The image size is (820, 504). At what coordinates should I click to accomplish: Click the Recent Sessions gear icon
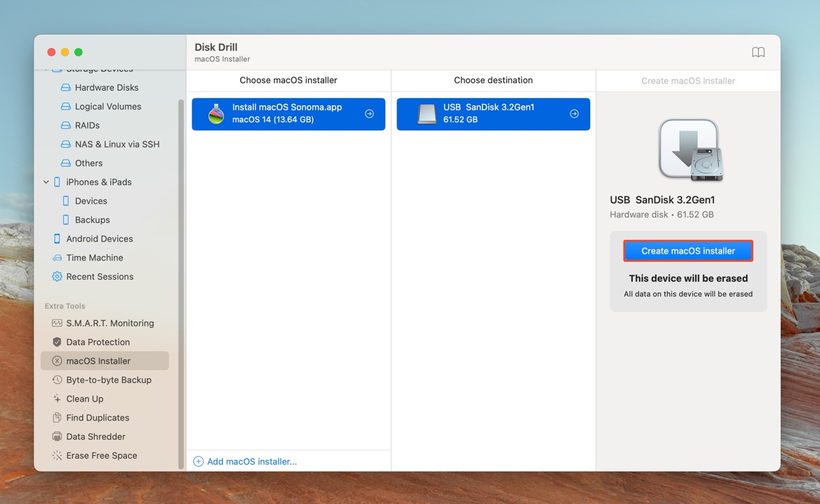point(57,277)
